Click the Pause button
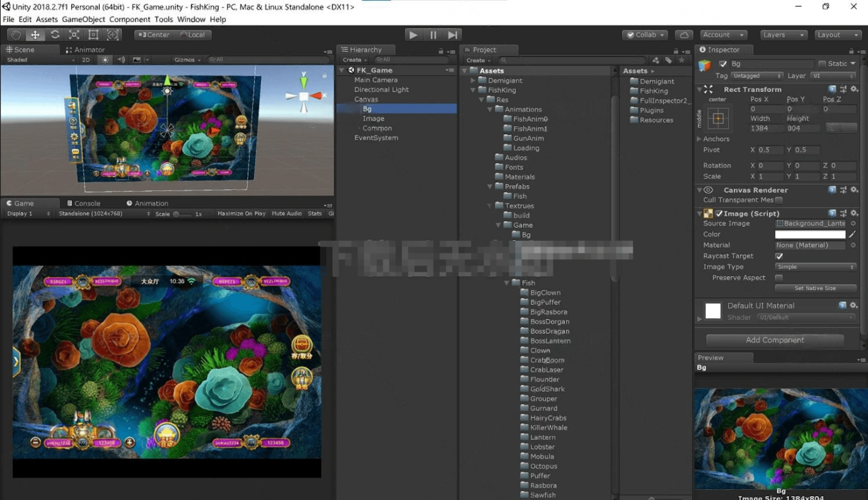Image resolution: width=868 pixels, height=500 pixels. point(433,35)
